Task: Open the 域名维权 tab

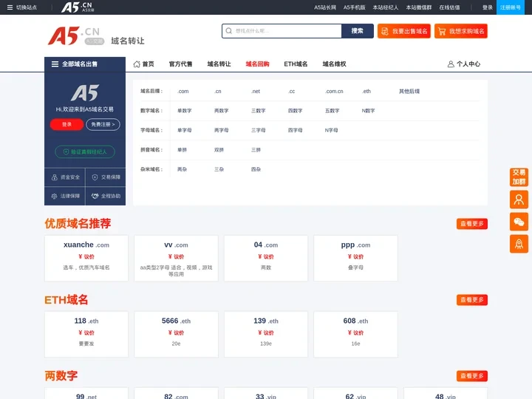Action: [334, 64]
